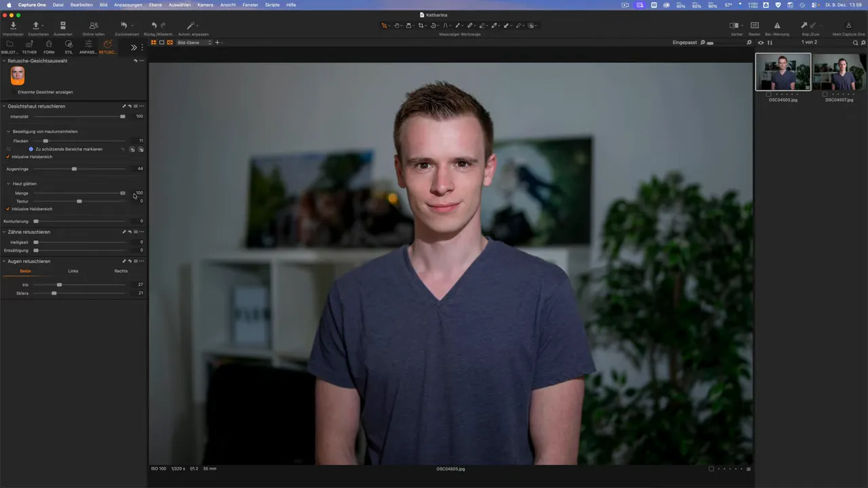Select the Links option in Augen retuschieren
868x488 pixels.
(x=73, y=270)
